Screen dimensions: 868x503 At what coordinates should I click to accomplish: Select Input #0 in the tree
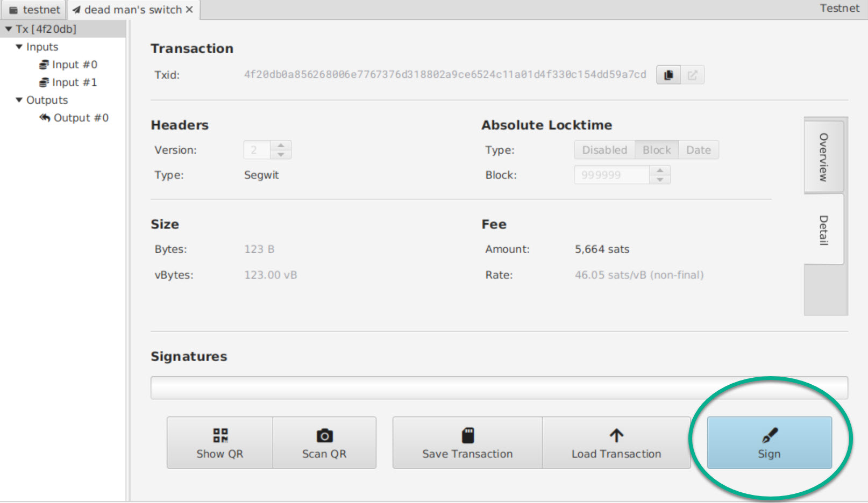click(74, 64)
